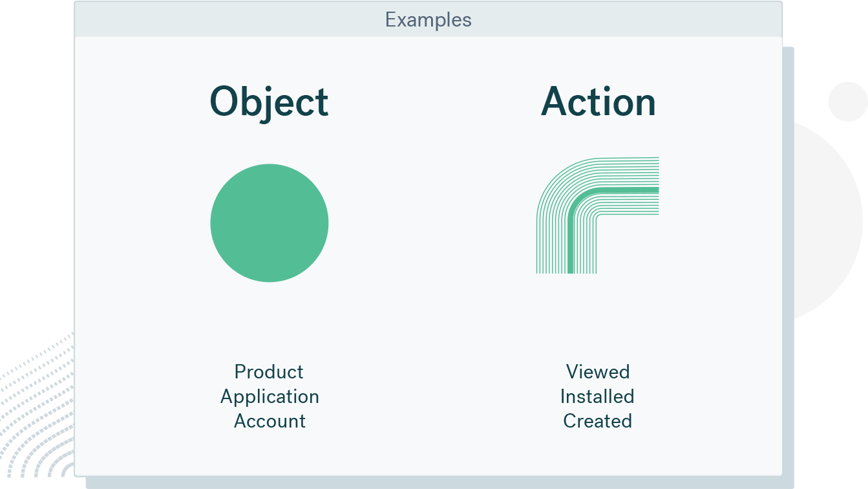
Task: Select the Product example text
Action: pos(269,372)
